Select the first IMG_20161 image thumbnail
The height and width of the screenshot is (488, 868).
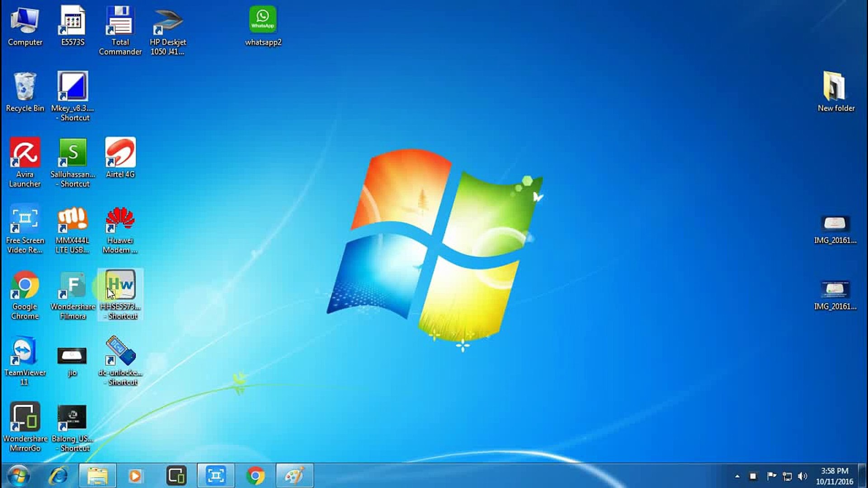click(835, 224)
